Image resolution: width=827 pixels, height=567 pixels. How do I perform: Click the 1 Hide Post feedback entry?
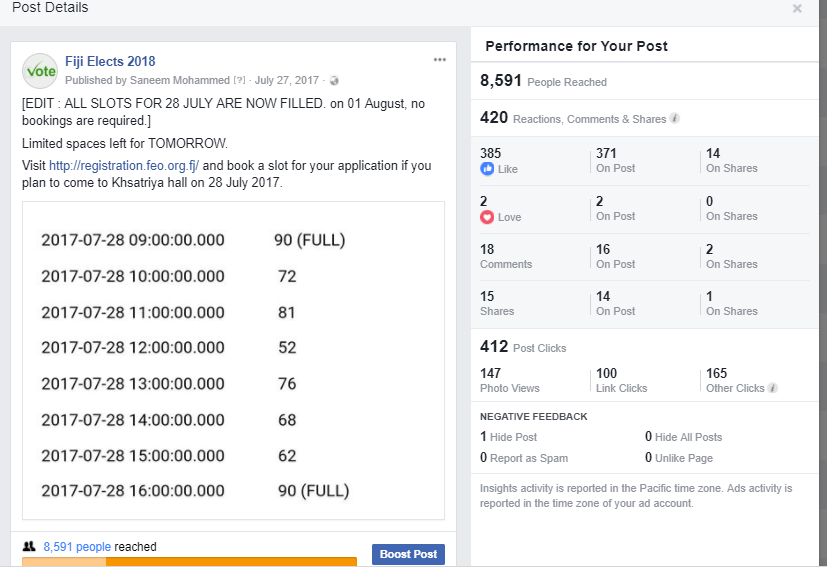[x=508, y=437]
